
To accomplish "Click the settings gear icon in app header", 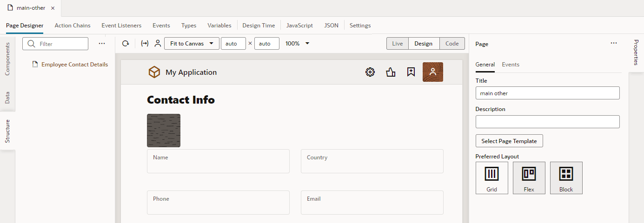I will coord(370,72).
